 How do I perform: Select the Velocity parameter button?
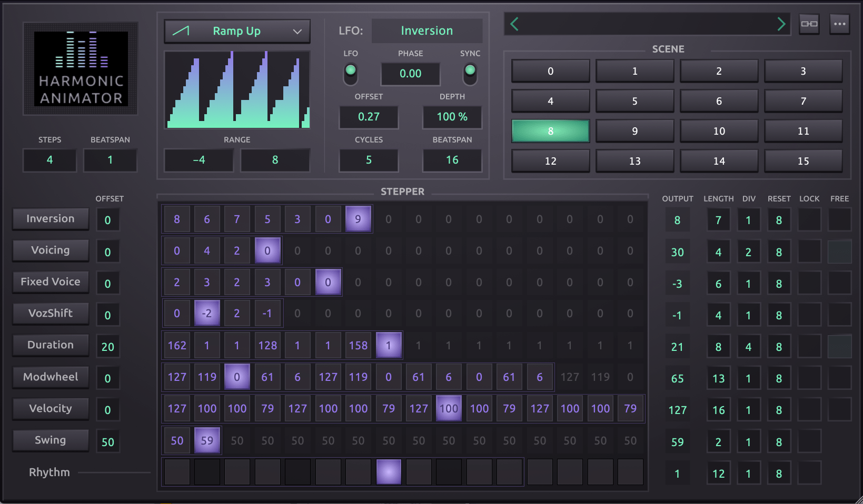pos(51,409)
